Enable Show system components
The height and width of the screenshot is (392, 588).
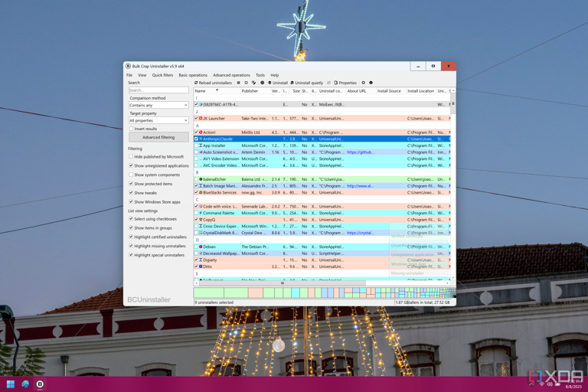(x=131, y=175)
